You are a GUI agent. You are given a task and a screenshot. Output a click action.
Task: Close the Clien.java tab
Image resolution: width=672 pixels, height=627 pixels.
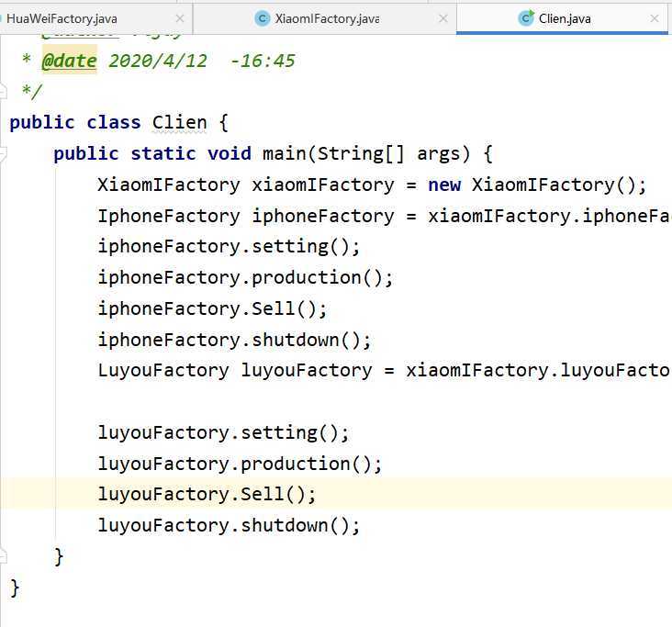(x=655, y=18)
